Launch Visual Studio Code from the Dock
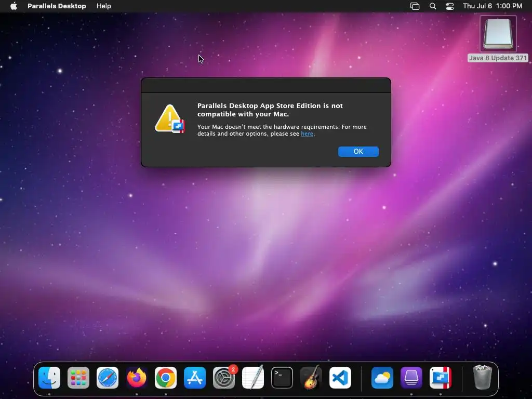Image resolution: width=532 pixels, height=399 pixels. pyautogui.click(x=340, y=378)
